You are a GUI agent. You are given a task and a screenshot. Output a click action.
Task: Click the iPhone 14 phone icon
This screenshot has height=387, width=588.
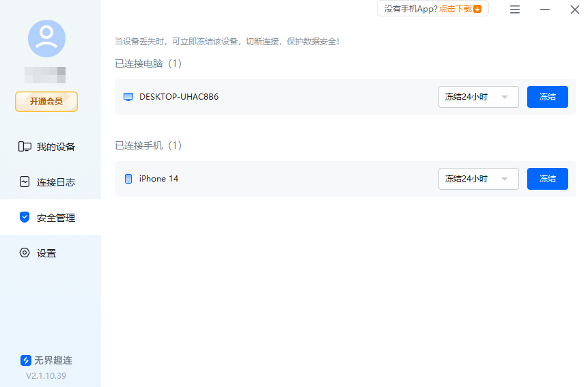(x=128, y=179)
